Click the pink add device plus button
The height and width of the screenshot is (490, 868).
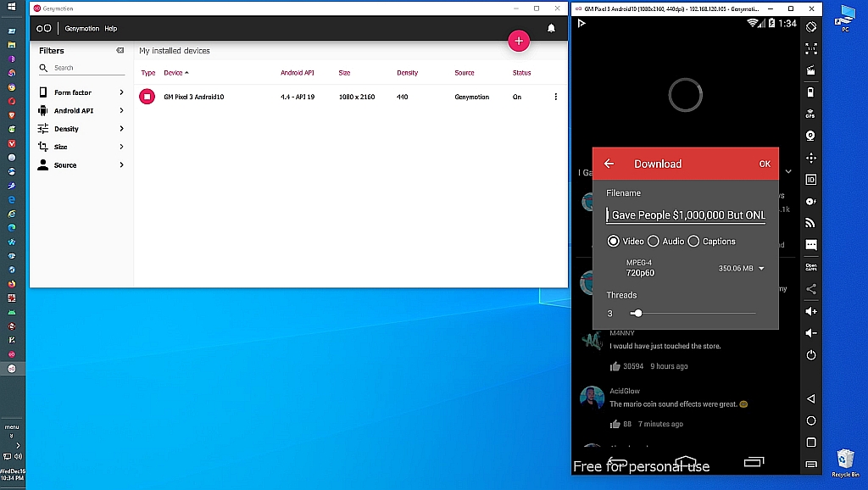click(519, 41)
